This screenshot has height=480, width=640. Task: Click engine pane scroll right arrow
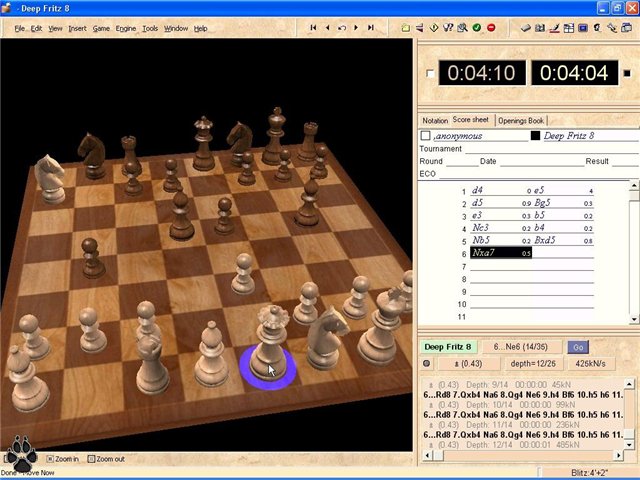619,455
